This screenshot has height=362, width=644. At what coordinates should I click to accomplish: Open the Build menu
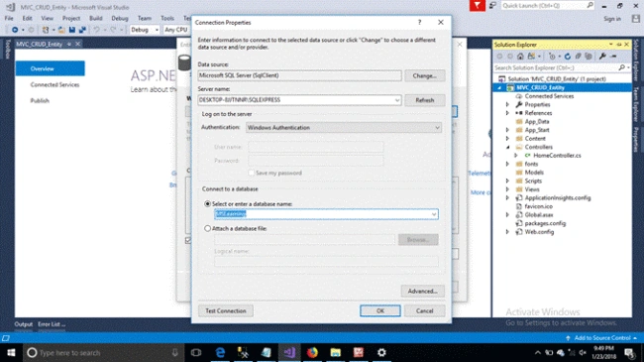pyautogui.click(x=96, y=18)
